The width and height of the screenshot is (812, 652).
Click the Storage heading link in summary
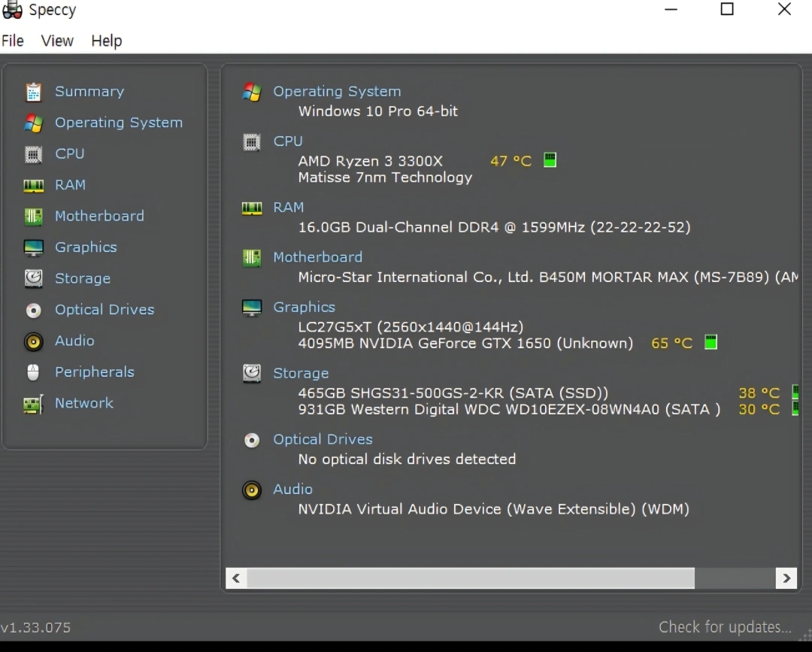pyautogui.click(x=301, y=374)
